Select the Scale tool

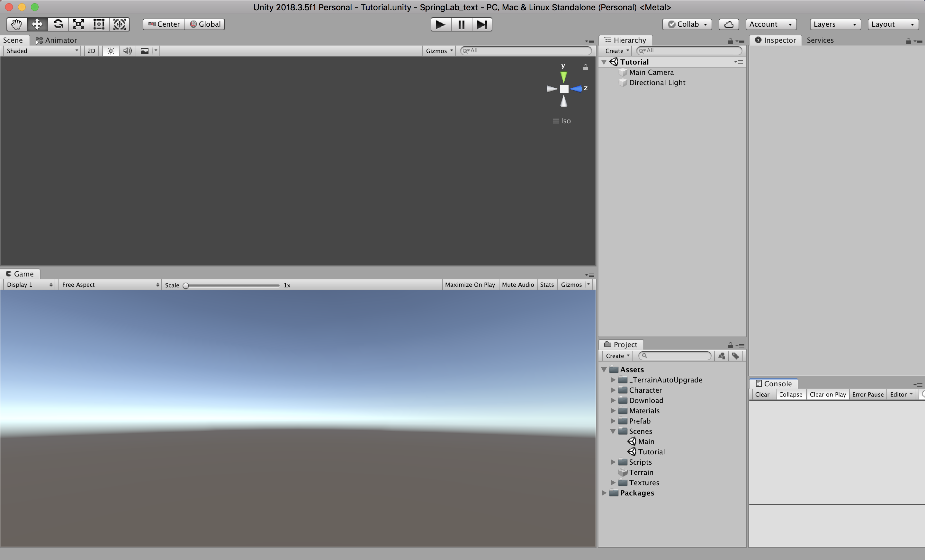(x=78, y=24)
